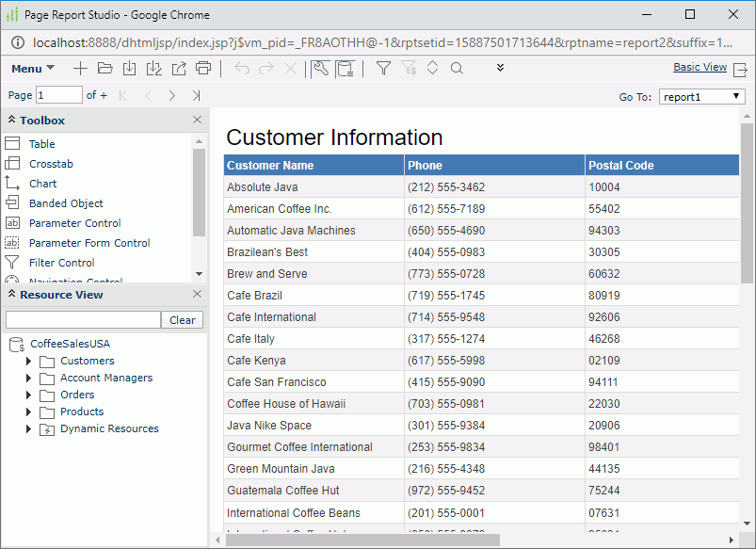Click the Basic View link
Screen dimensions: 756x549
pyautogui.click(x=700, y=68)
